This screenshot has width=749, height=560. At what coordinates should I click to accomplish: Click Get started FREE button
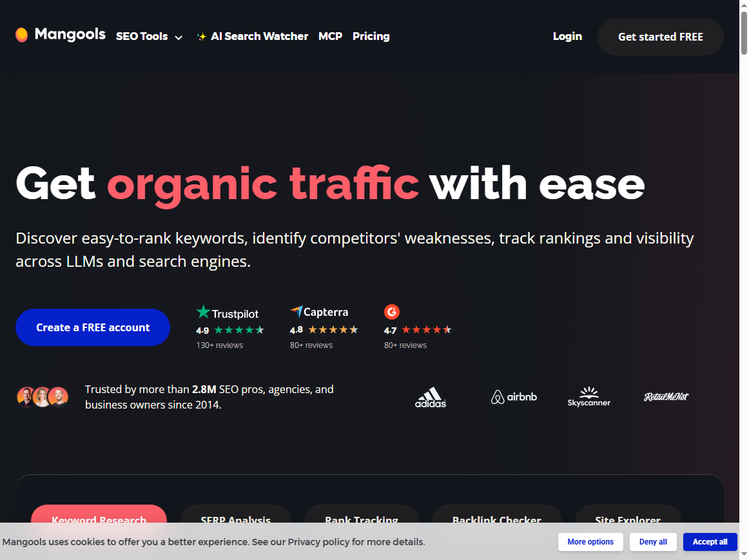click(661, 37)
